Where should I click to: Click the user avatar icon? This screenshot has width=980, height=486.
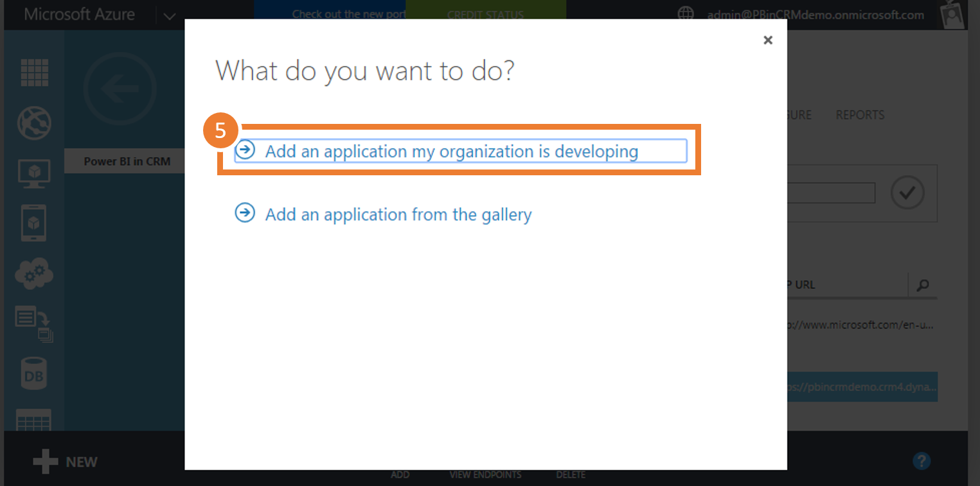(x=953, y=15)
